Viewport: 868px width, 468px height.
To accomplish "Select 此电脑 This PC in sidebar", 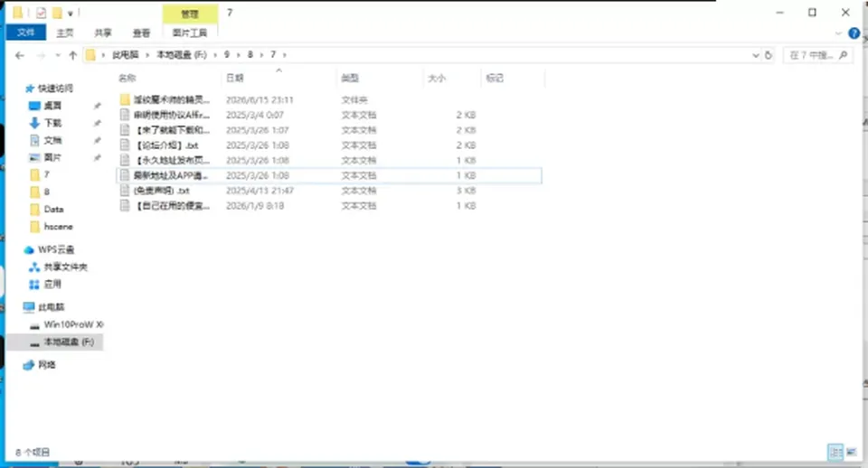I will [51, 307].
